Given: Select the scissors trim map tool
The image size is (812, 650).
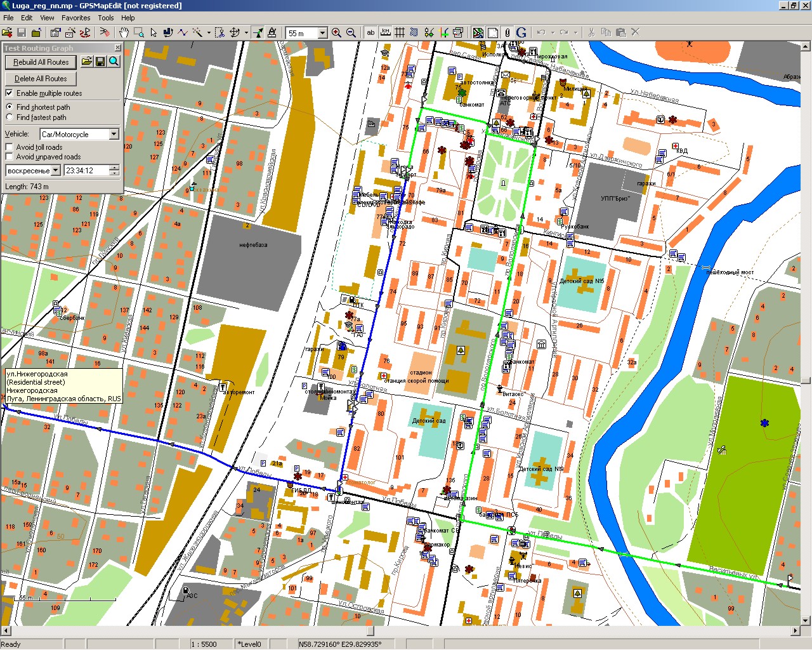Looking at the screenshot, I should click(x=219, y=32).
